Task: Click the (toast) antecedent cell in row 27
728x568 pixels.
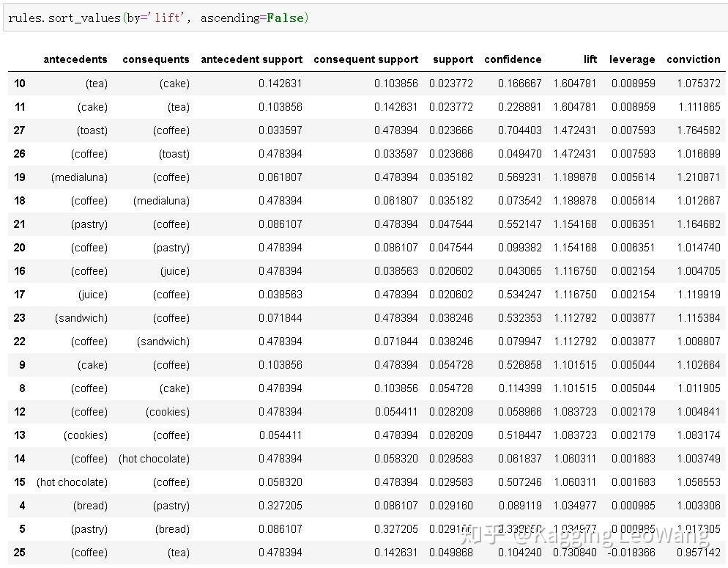Action: (x=92, y=130)
